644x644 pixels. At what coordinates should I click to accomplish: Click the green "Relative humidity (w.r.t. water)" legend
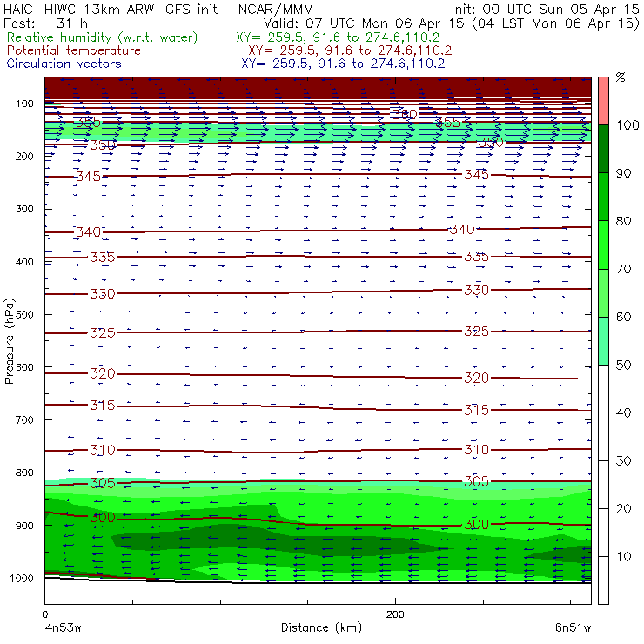tap(103, 37)
